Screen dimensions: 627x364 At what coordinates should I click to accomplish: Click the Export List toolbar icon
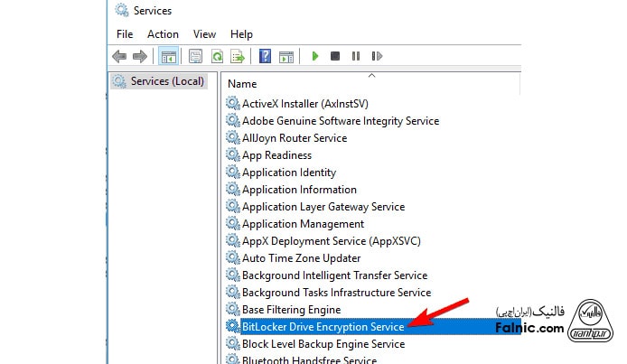coord(238,56)
